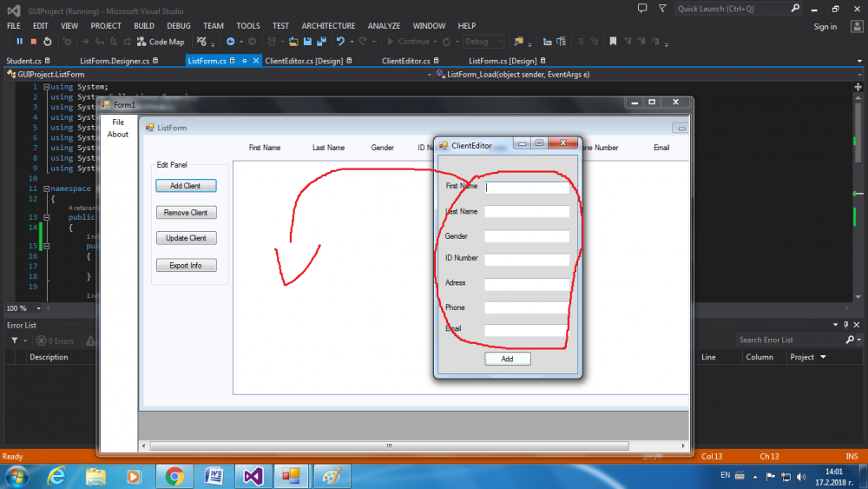This screenshot has height=489, width=868.
Task: Click the Error List filter funnel icon
Action: tap(15, 340)
